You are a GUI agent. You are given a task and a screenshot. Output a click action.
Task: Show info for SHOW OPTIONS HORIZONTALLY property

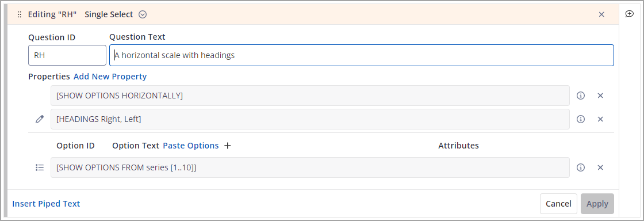(x=580, y=96)
